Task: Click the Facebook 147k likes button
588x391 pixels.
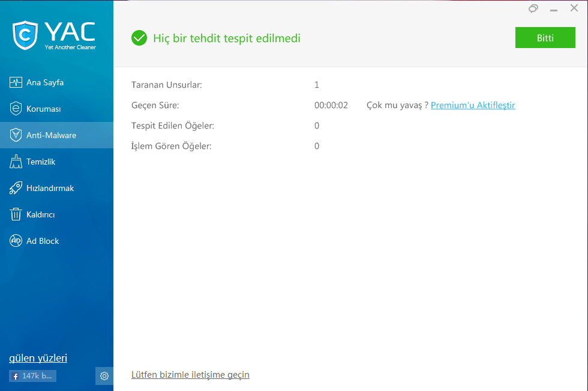Action: click(x=32, y=376)
